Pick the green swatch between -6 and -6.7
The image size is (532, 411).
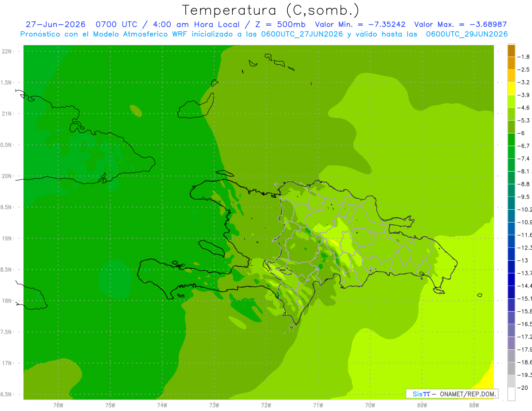(511, 140)
